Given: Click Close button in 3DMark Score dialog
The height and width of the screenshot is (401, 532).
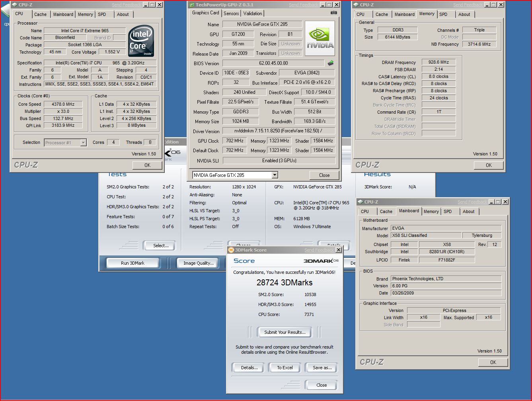Looking at the screenshot, I should [x=322, y=385].
